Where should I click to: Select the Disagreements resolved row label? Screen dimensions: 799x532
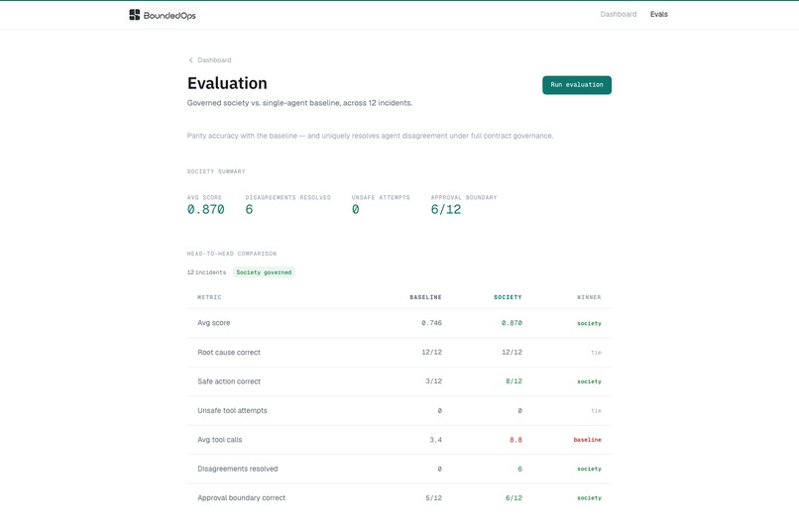(x=238, y=469)
